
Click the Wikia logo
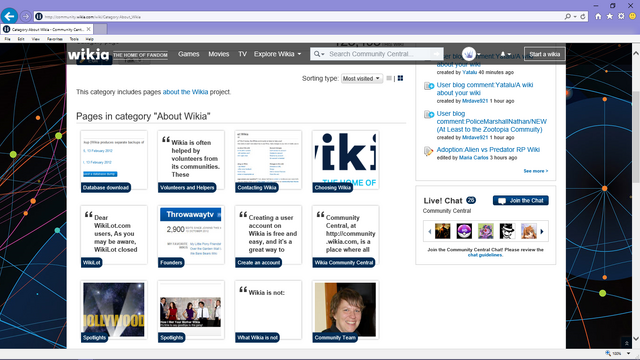tap(88, 54)
